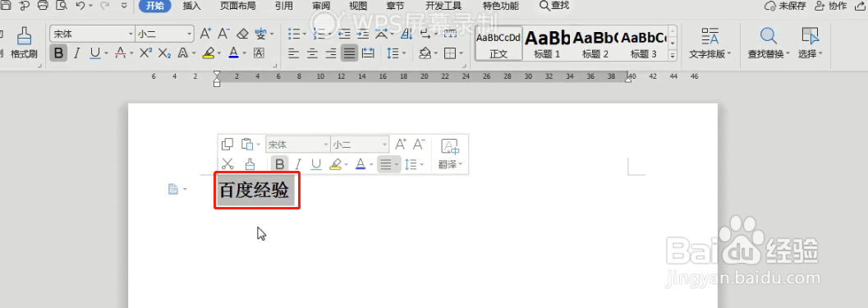Switch to the 章节 tab
This screenshot has width=868, height=308.
[x=395, y=6]
